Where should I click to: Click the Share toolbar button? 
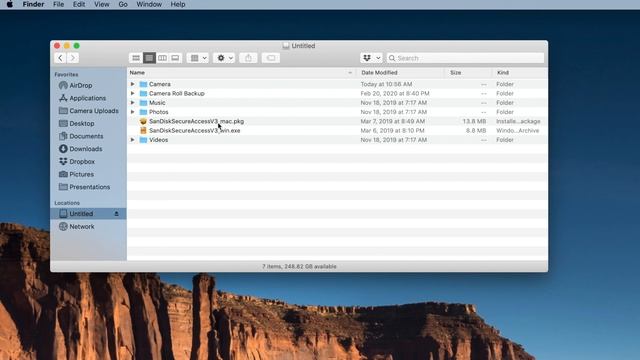pos(248,58)
